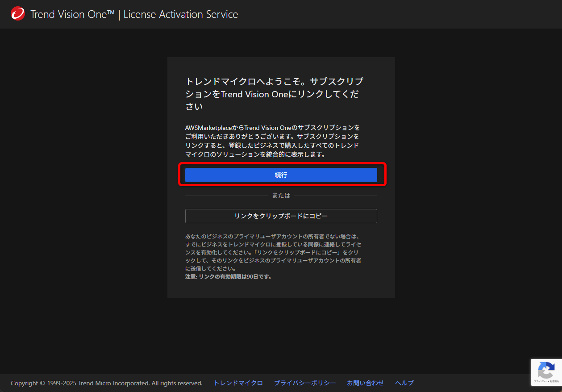Click the または separator label
Image resolution: width=562 pixels, height=392 pixels.
point(281,196)
